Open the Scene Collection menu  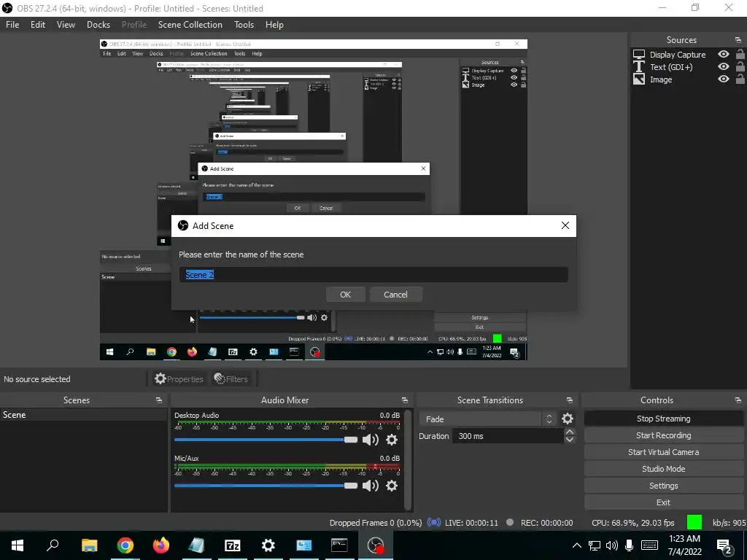pyautogui.click(x=190, y=25)
